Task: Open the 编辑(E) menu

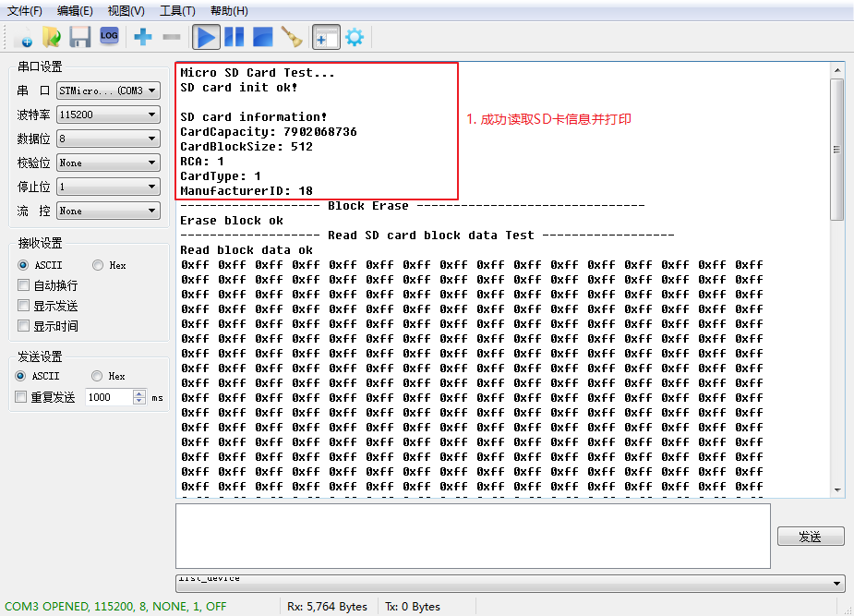Action: click(x=75, y=11)
